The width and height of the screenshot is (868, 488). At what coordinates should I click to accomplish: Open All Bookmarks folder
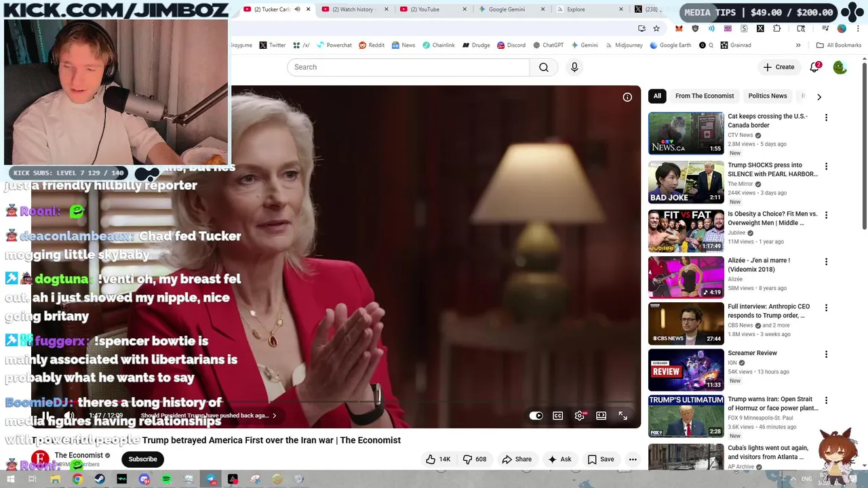point(839,45)
